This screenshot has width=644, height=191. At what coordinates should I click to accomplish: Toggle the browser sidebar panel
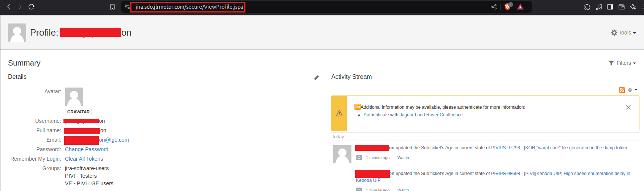tap(610, 7)
